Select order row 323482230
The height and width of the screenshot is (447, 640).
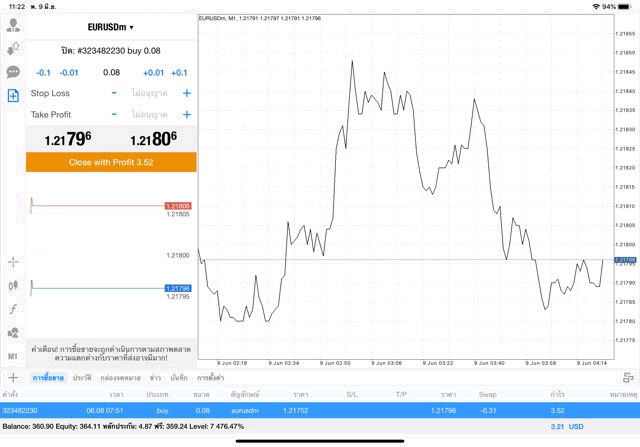click(x=320, y=410)
